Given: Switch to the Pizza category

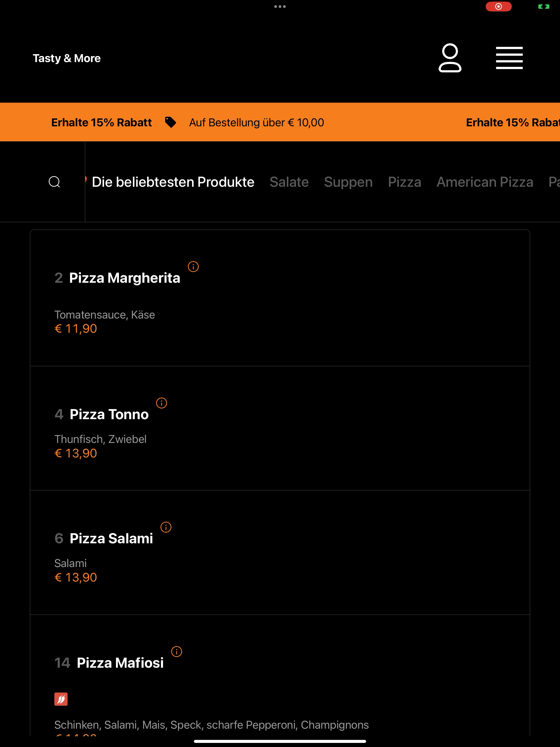Looking at the screenshot, I should point(405,182).
